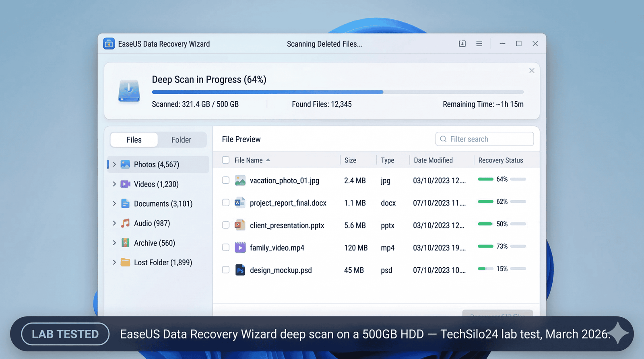Click the video icon of family_video.mp4
The width and height of the screenshot is (644, 359).
[240, 247]
